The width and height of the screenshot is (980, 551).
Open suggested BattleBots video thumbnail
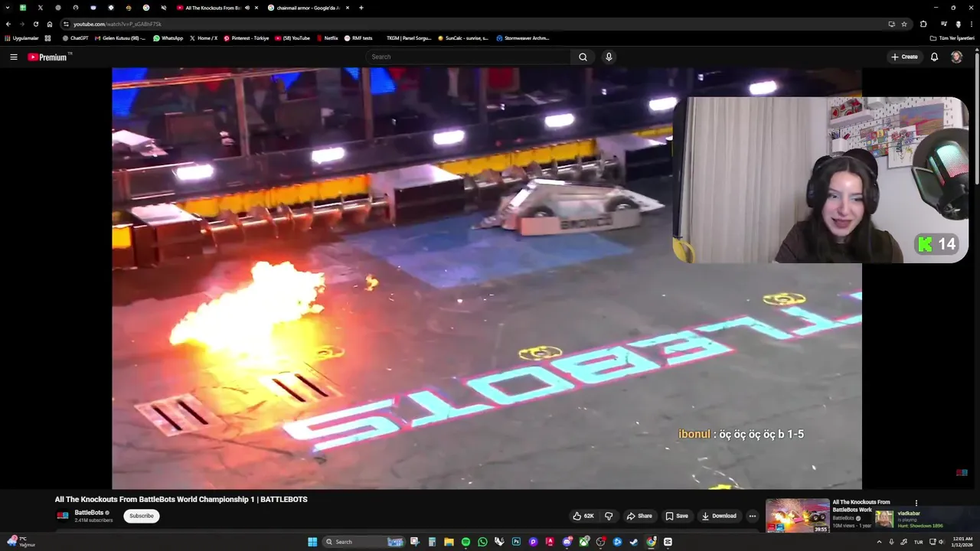tap(797, 516)
